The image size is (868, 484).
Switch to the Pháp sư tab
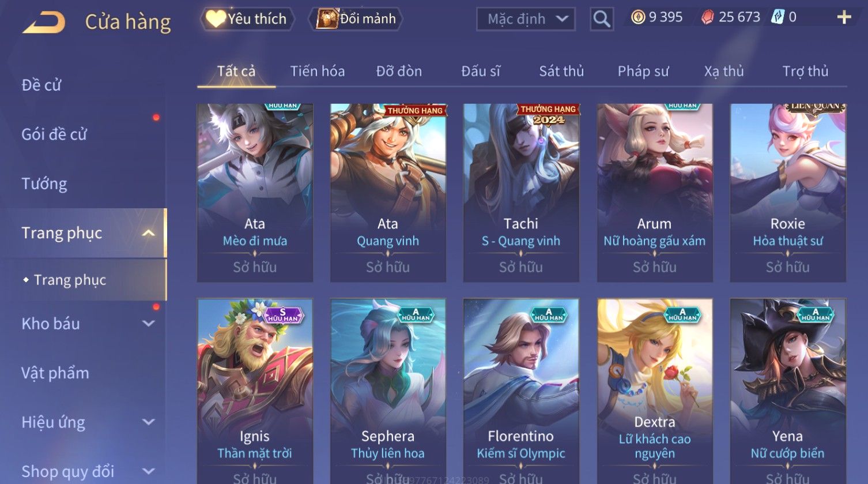tap(643, 71)
